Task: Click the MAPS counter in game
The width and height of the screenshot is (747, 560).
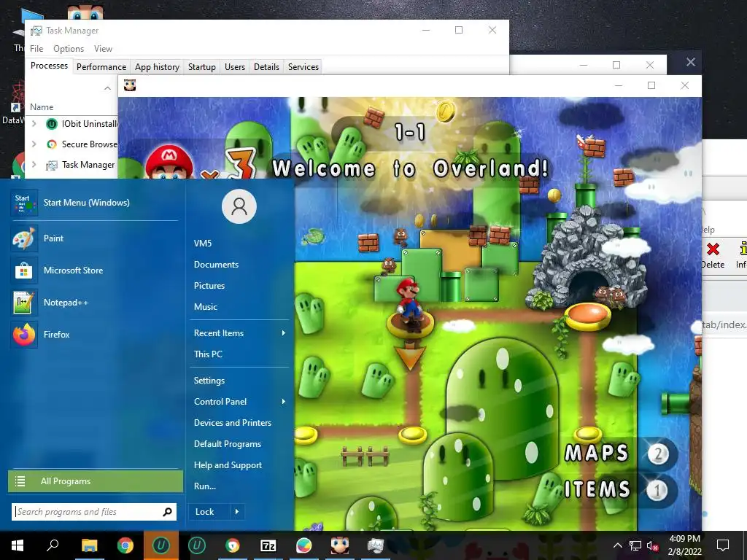Action: pos(658,454)
